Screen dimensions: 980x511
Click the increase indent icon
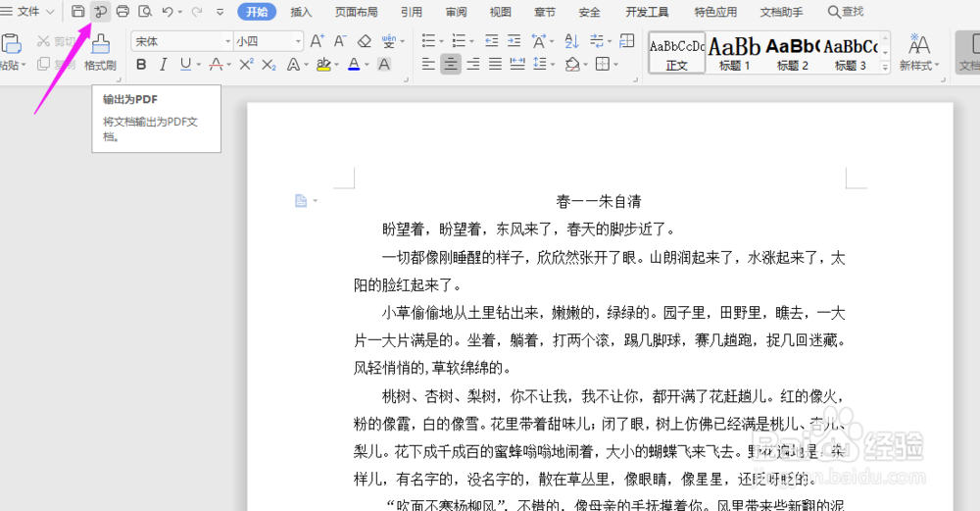[x=514, y=41]
